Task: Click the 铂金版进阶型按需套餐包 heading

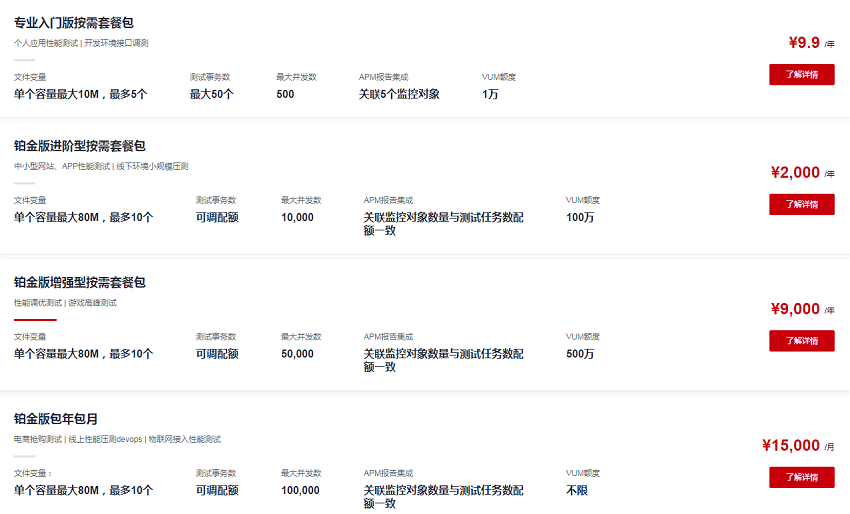Action: click(x=80, y=146)
